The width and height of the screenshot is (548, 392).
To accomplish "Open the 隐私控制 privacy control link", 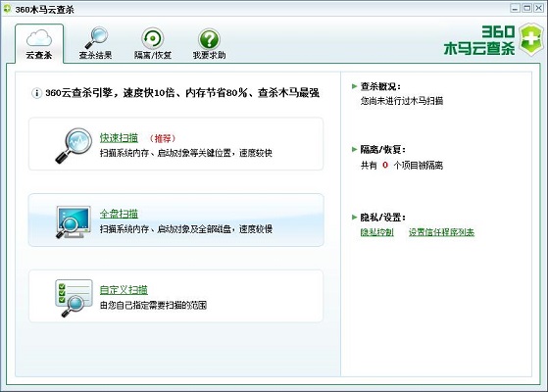I will (x=377, y=232).
